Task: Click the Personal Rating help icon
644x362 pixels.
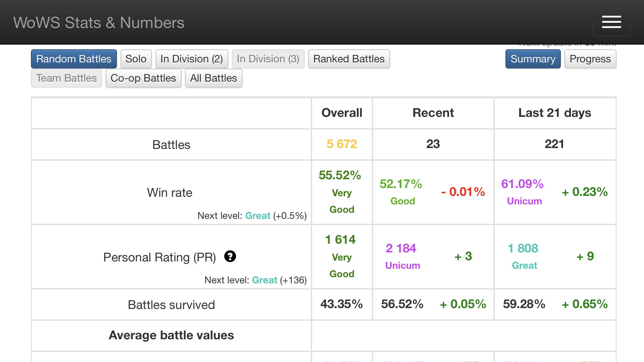Action: [230, 256]
